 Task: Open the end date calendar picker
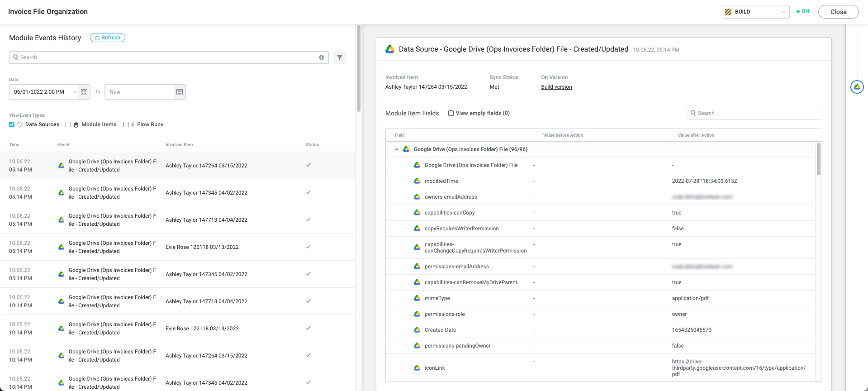tap(180, 92)
